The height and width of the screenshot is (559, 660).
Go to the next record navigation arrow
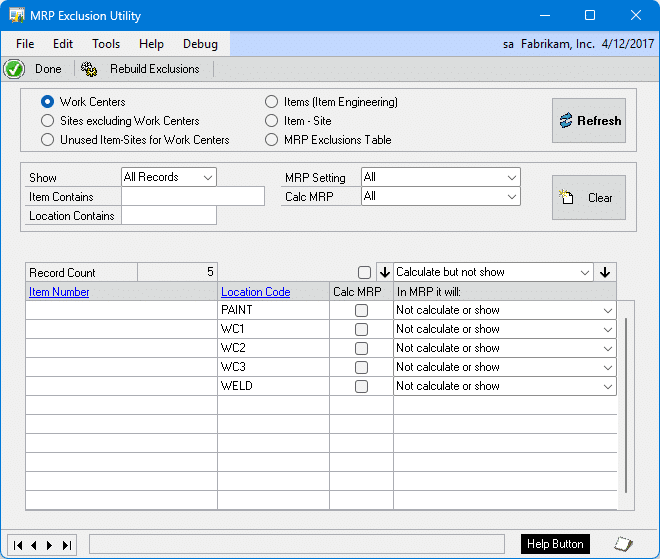(51, 545)
